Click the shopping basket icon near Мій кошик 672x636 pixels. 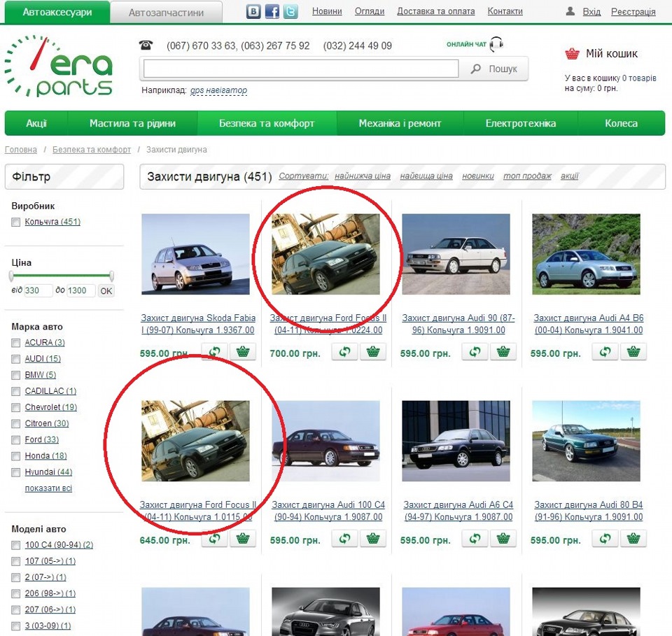[572, 54]
